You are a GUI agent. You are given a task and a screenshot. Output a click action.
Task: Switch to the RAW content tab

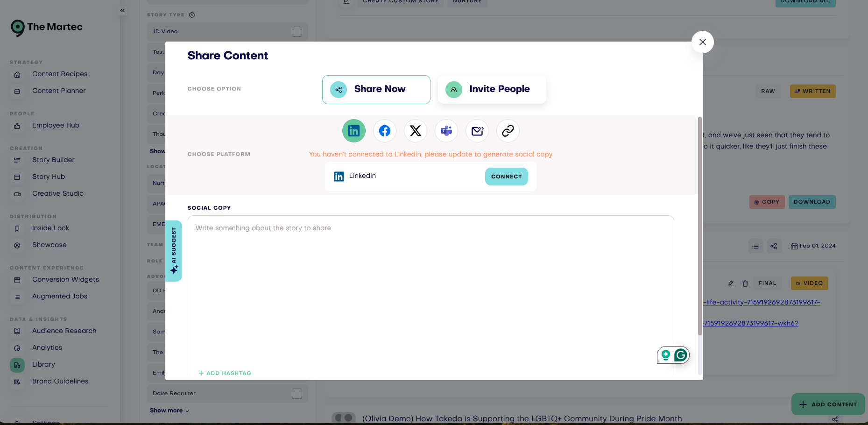[x=768, y=91]
